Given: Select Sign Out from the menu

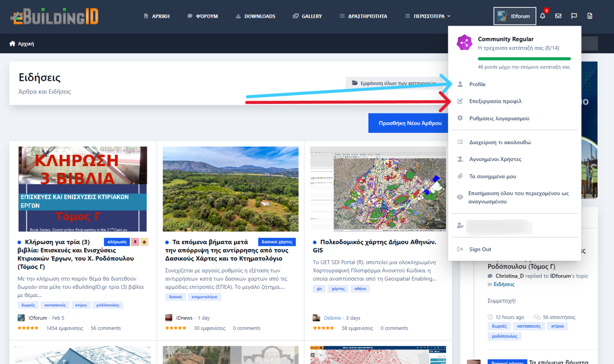Looking at the screenshot, I should (480, 249).
